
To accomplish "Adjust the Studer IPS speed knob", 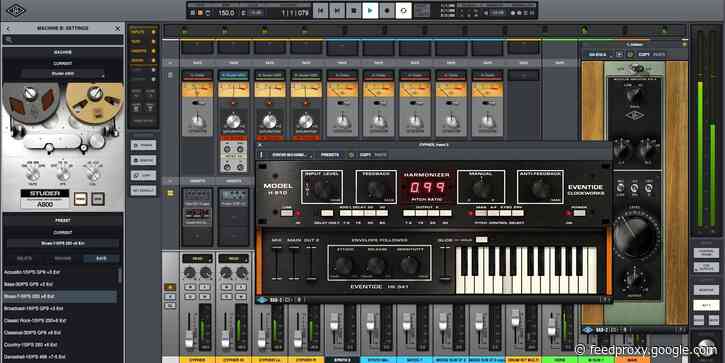I will pyautogui.click(x=63, y=174).
